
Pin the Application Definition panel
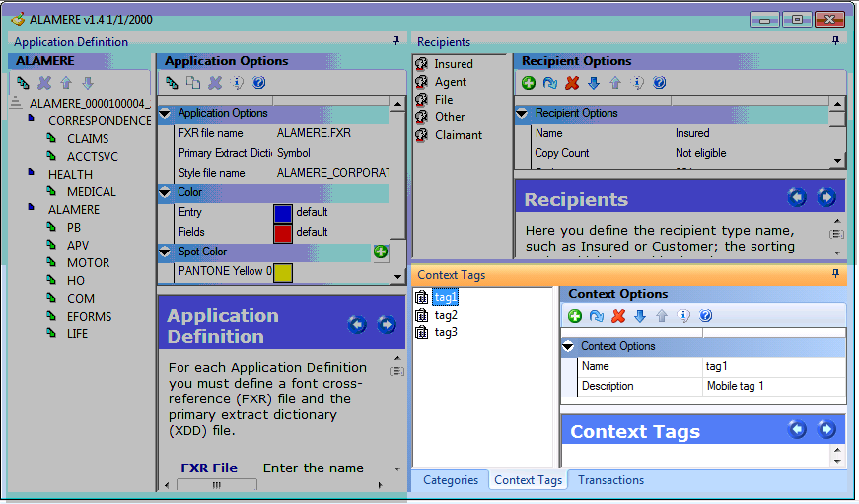click(x=396, y=41)
